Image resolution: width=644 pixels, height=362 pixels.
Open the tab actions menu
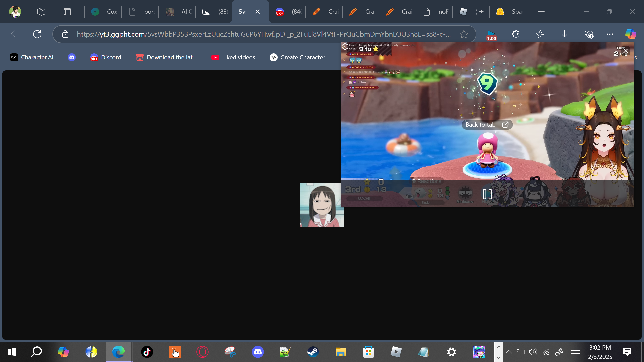tap(67, 12)
